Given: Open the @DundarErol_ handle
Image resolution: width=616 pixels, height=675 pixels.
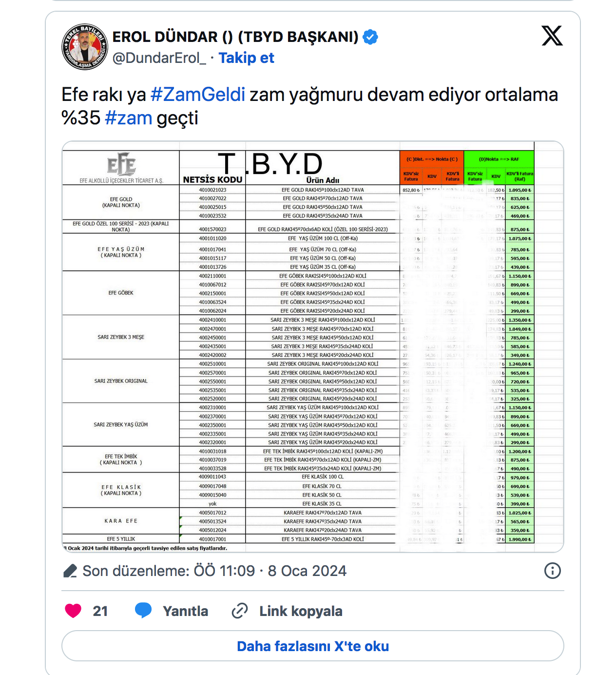Looking at the screenshot, I should click(x=159, y=58).
